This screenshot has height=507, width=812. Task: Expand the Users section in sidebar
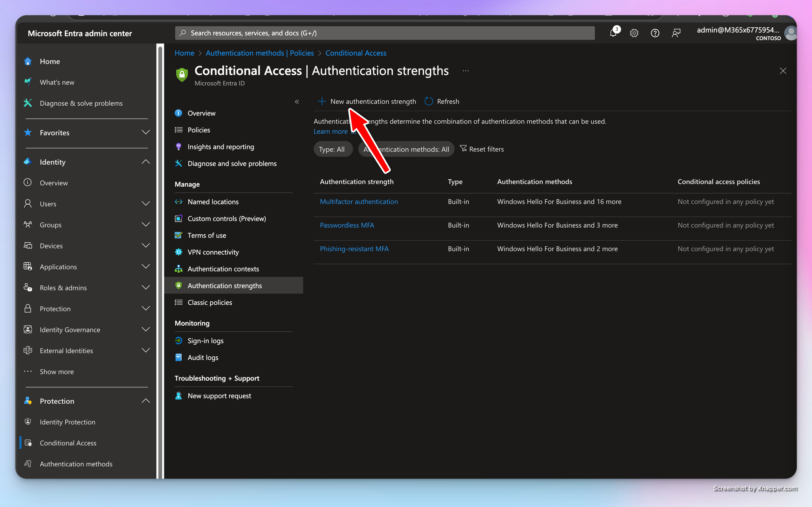pos(146,204)
